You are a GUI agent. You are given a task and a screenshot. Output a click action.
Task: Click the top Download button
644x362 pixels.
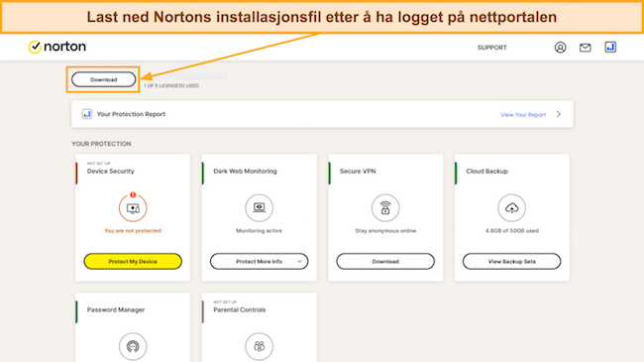(103, 79)
